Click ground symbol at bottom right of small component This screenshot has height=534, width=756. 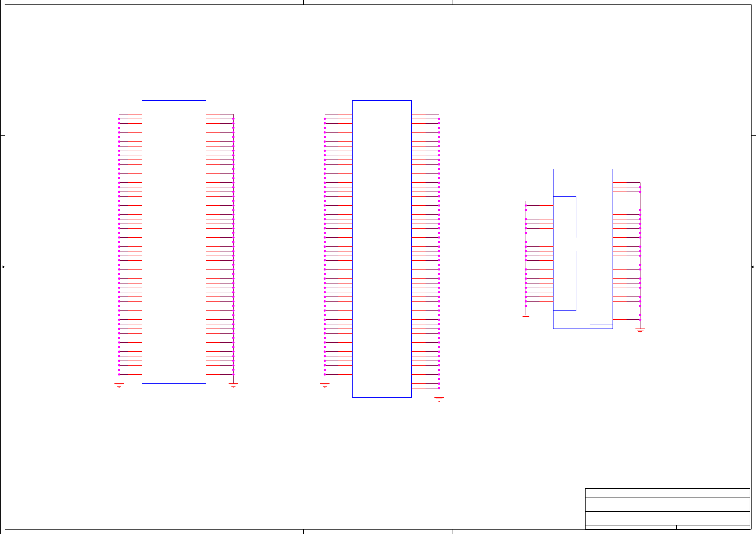pos(640,331)
